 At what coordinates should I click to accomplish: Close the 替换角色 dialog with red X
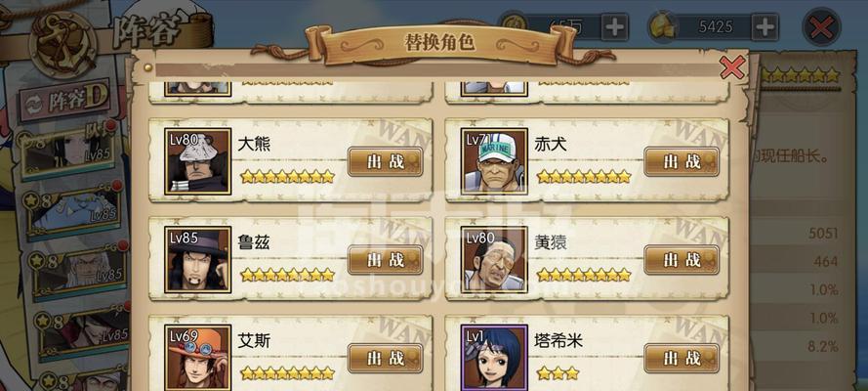732,68
